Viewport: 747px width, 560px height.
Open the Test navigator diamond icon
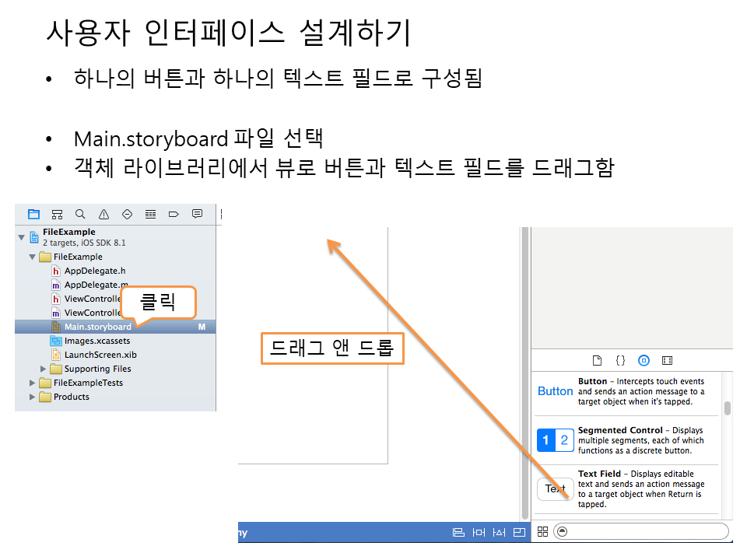tap(128, 214)
